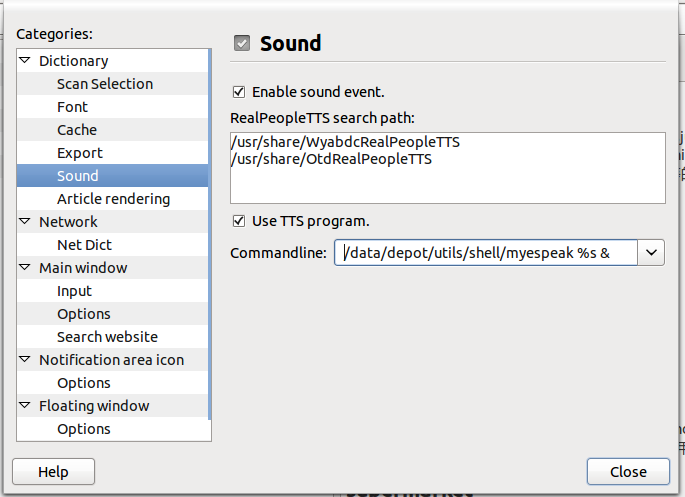The width and height of the screenshot is (685, 497).
Task: Open the Font settings category
Action: (72, 107)
